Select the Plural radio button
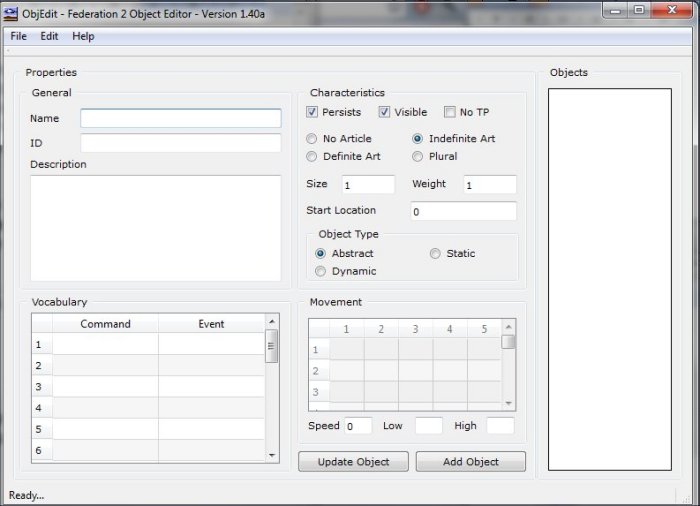This screenshot has width=700, height=506. (417, 156)
